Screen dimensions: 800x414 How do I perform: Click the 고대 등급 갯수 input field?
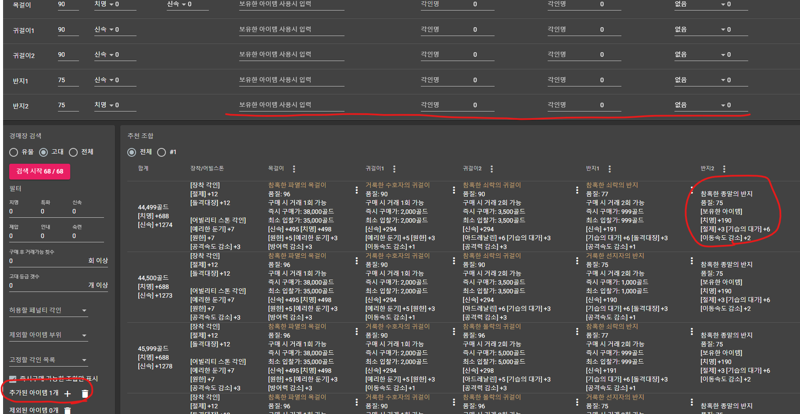pyautogui.click(x=59, y=285)
